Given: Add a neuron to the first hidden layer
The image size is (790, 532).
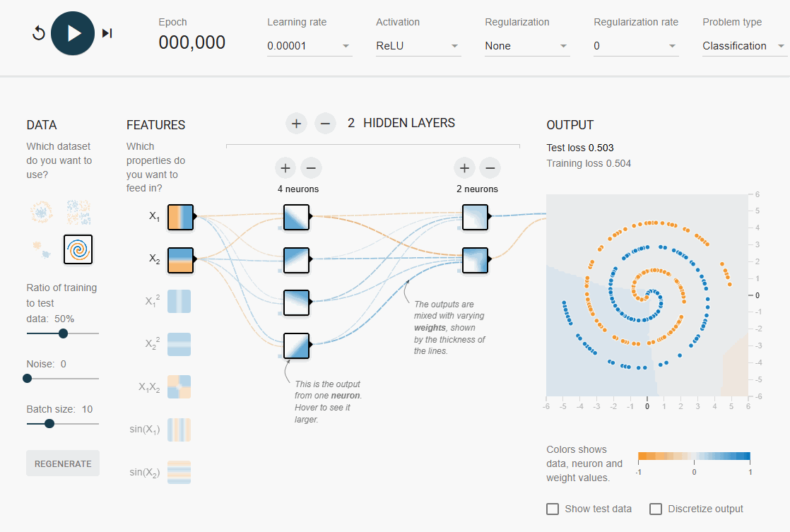Looking at the screenshot, I should pyautogui.click(x=285, y=168).
